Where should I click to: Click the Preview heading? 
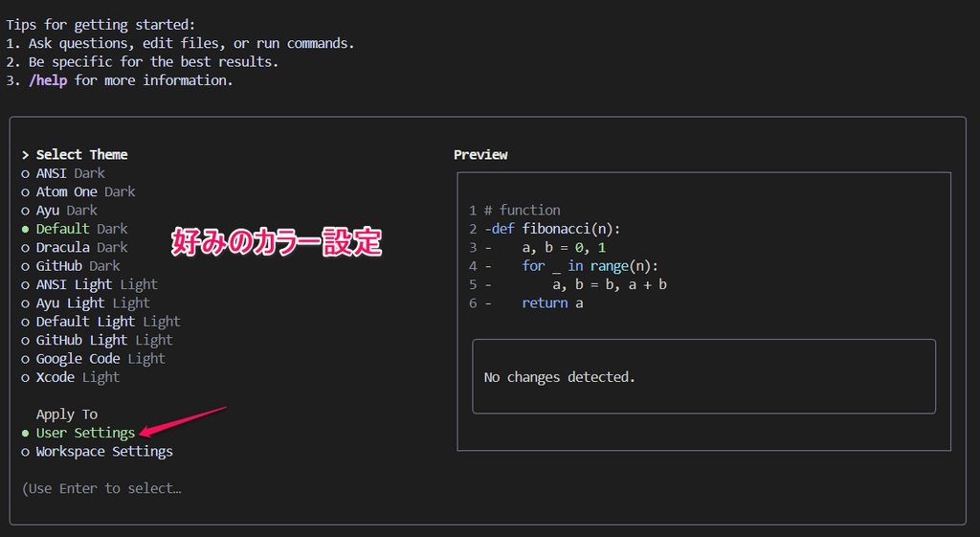480,154
